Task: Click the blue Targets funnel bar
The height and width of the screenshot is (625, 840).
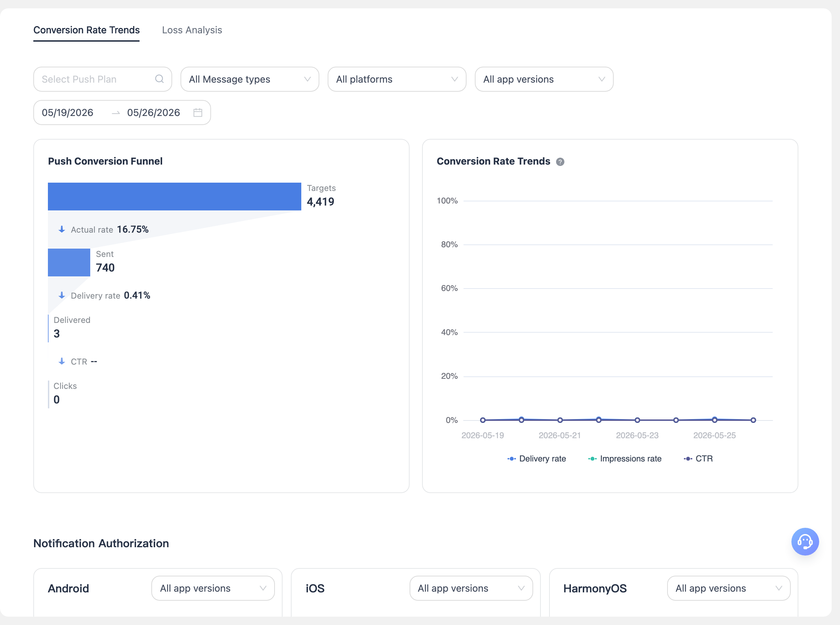Action: point(174,196)
